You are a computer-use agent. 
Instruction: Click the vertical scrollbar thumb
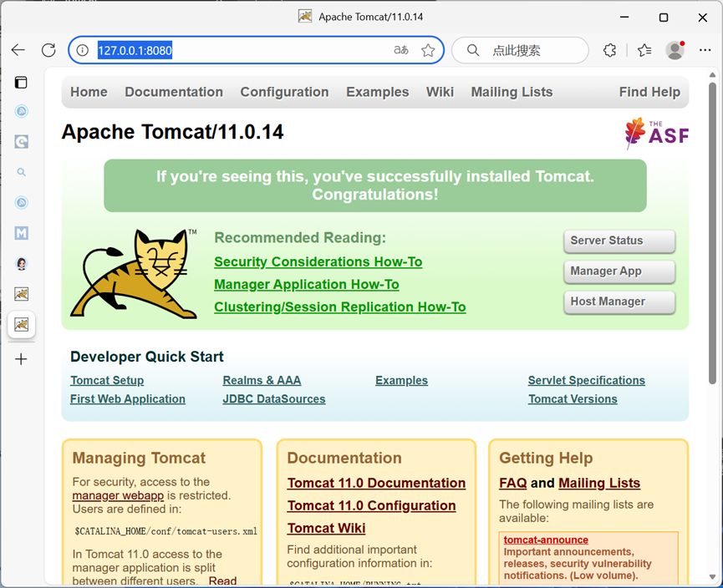[712, 233]
